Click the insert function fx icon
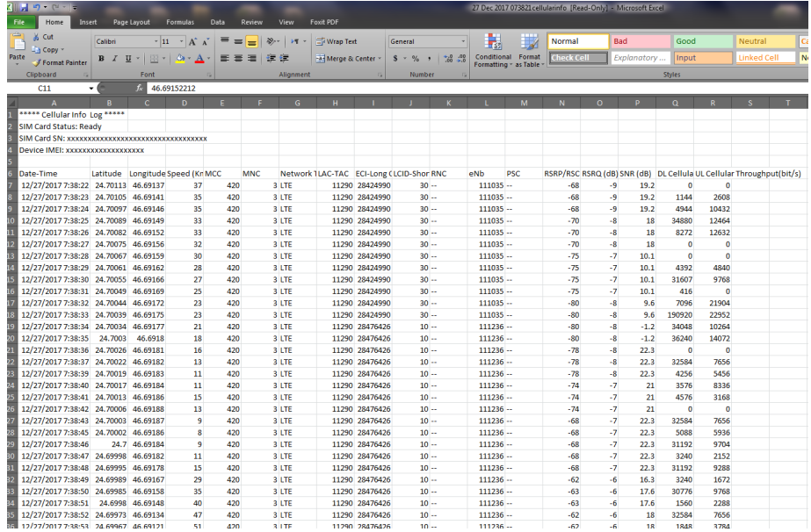Viewport: 811px width, 532px height. point(139,89)
